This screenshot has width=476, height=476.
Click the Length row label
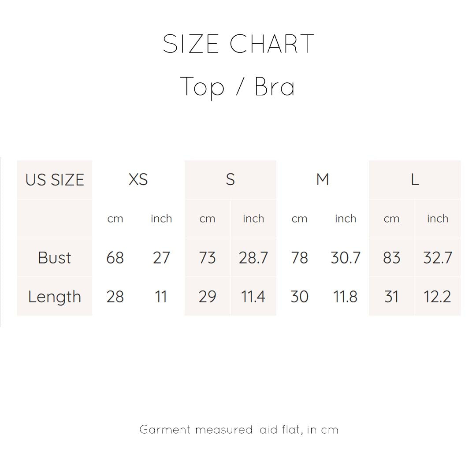coord(55,297)
